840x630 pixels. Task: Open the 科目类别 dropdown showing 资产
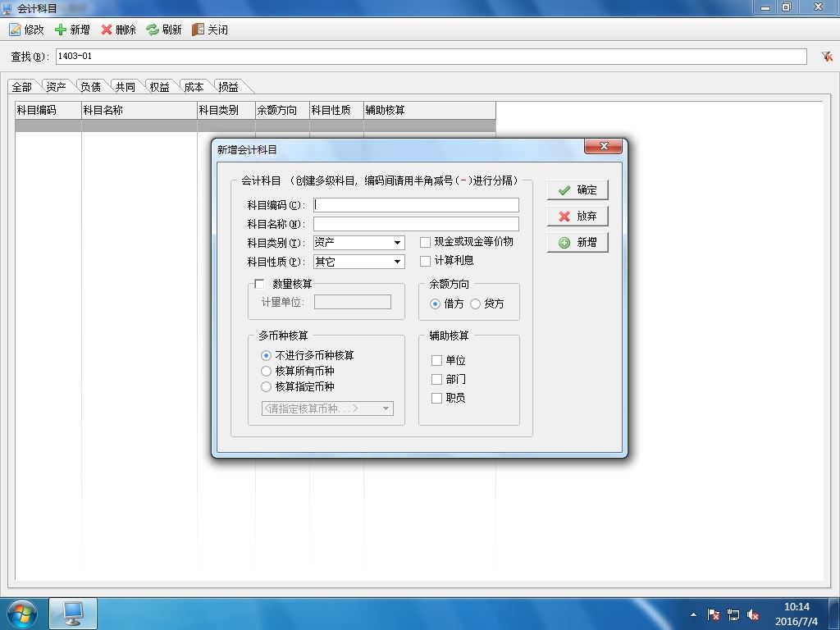pos(359,243)
